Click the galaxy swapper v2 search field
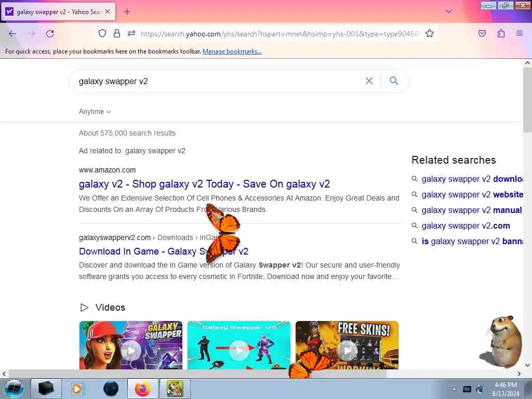 (x=217, y=81)
